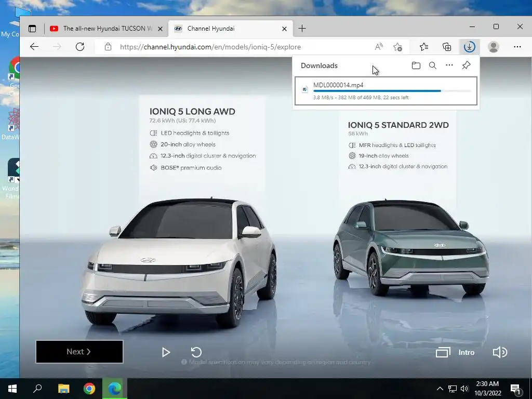The image size is (532, 399).
Task: Launch Chrome from the taskbar
Action: (89, 389)
